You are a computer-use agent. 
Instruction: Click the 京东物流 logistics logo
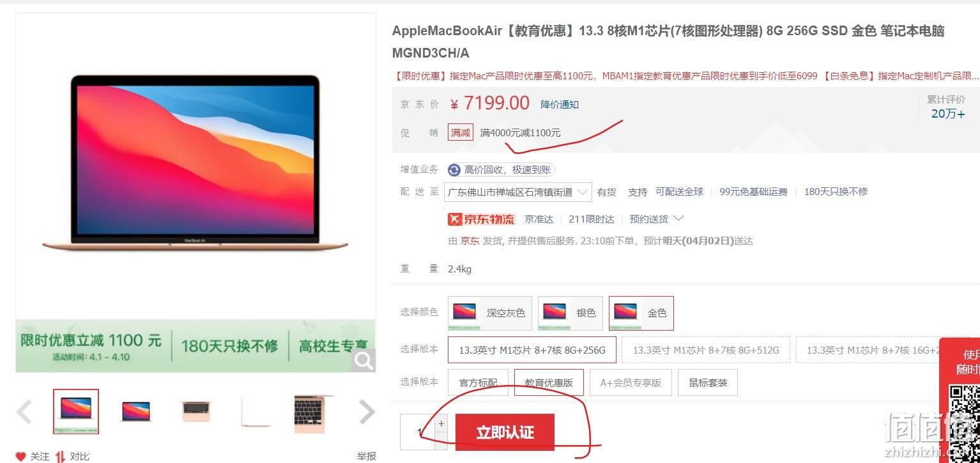point(482,219)
